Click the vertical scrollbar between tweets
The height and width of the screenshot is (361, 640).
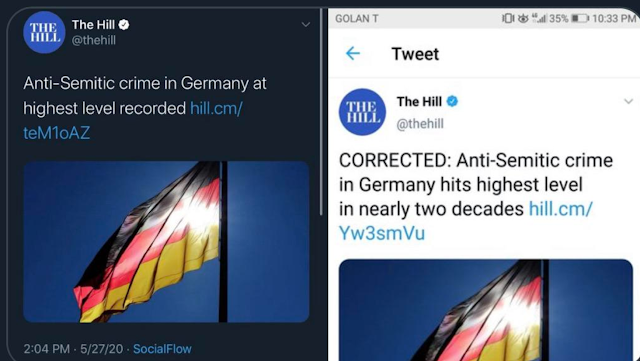coord(321,112)
